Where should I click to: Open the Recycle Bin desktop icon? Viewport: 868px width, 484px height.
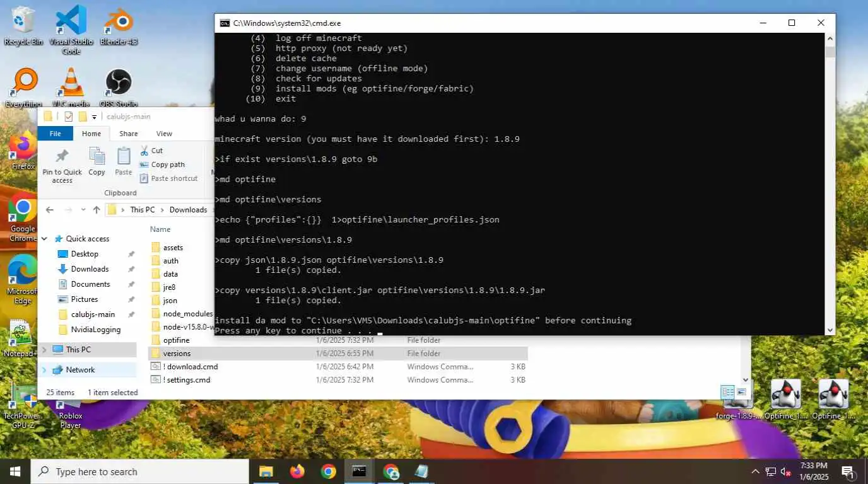[x=23, y=25]
